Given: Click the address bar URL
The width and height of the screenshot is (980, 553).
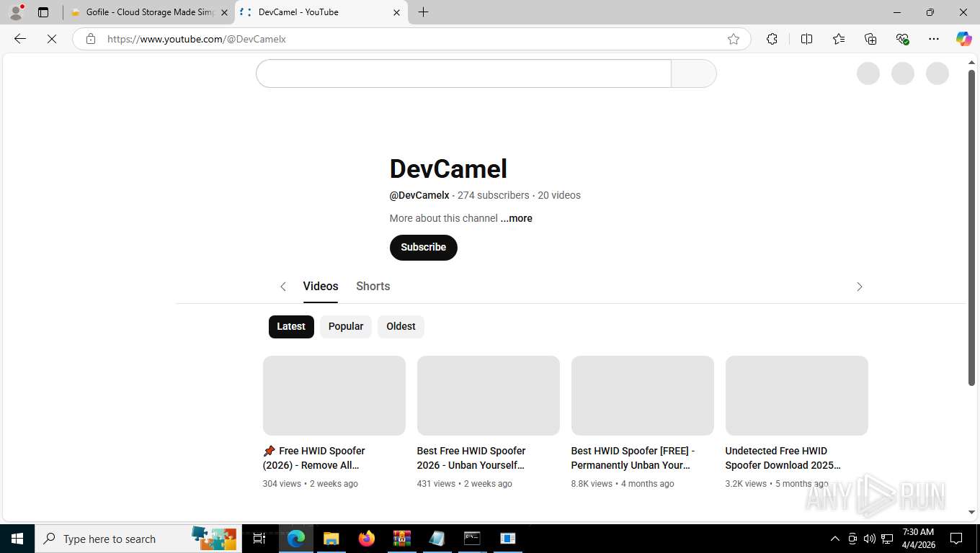Looking at the screenshot, I should point(197,39).
